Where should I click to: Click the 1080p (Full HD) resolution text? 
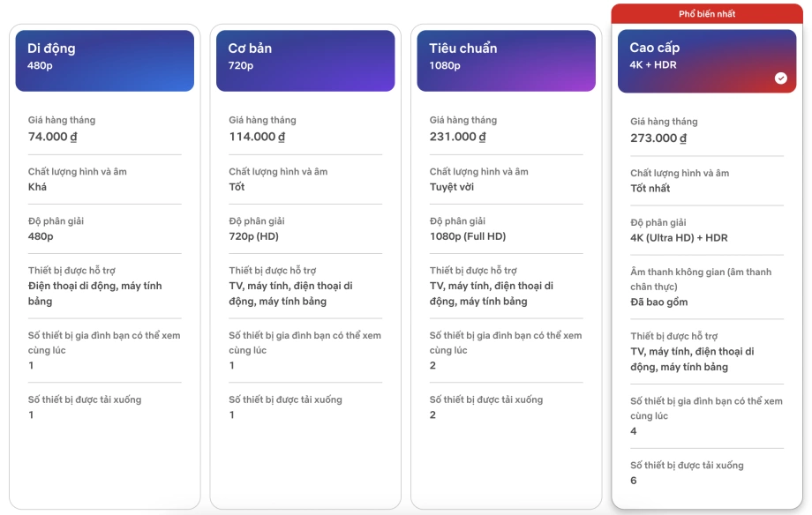(468, 236)
